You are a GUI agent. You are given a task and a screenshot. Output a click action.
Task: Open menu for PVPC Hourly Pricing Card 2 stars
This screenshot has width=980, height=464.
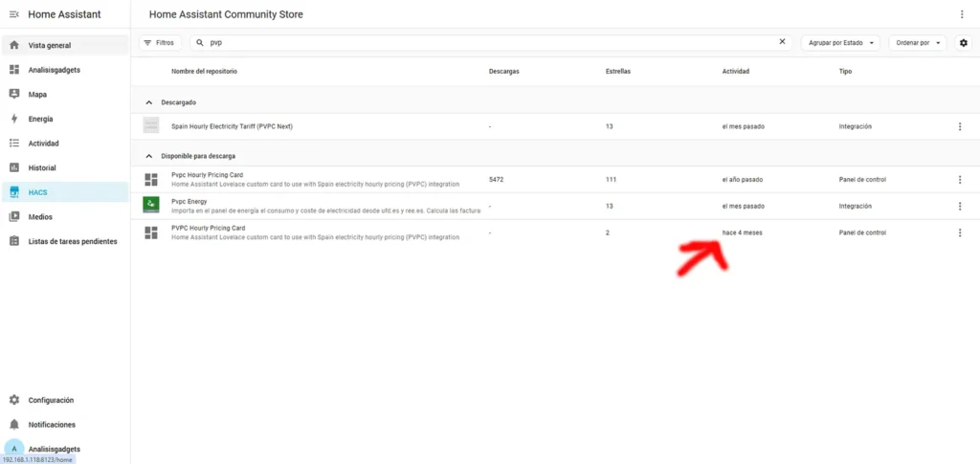point(960,232)
